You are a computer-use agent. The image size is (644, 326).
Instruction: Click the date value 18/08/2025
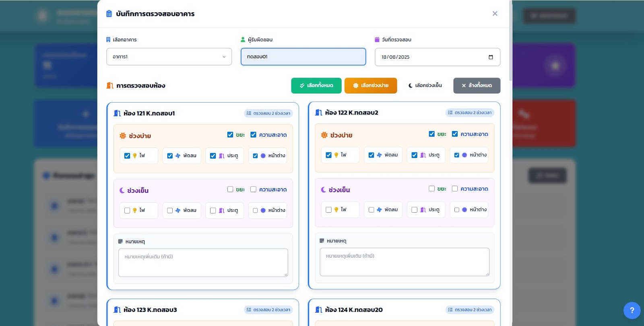[396, 57]
